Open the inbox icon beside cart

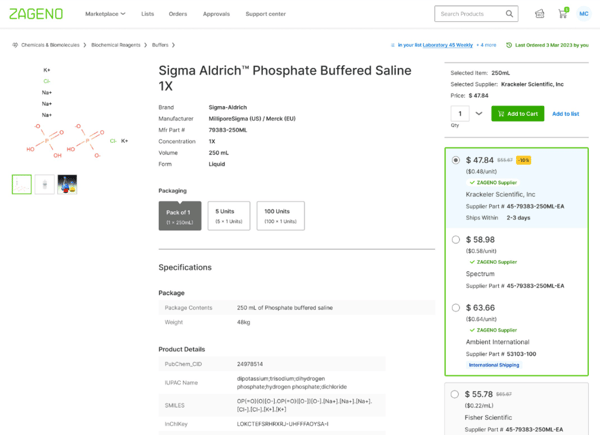tap(540, 14)
